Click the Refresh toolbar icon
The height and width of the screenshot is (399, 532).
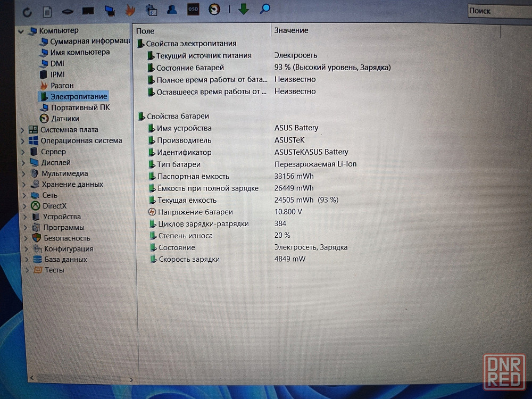coord(27,11)
